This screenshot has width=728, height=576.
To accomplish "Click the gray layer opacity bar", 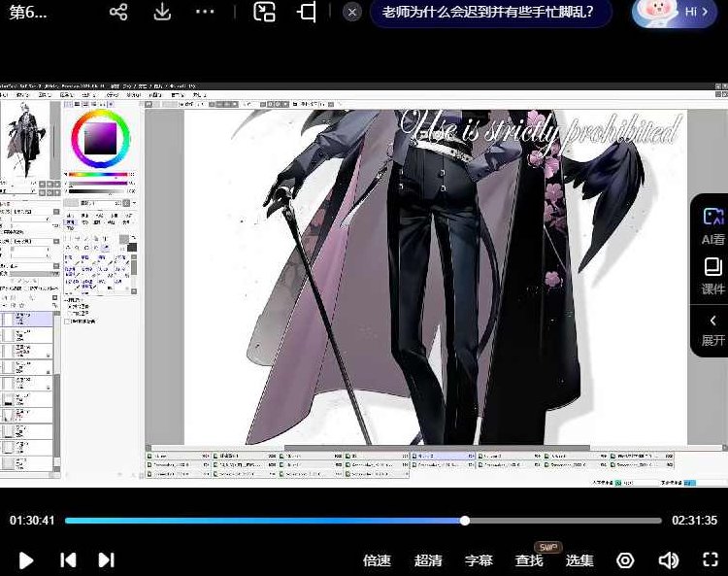I will (36, 274).
